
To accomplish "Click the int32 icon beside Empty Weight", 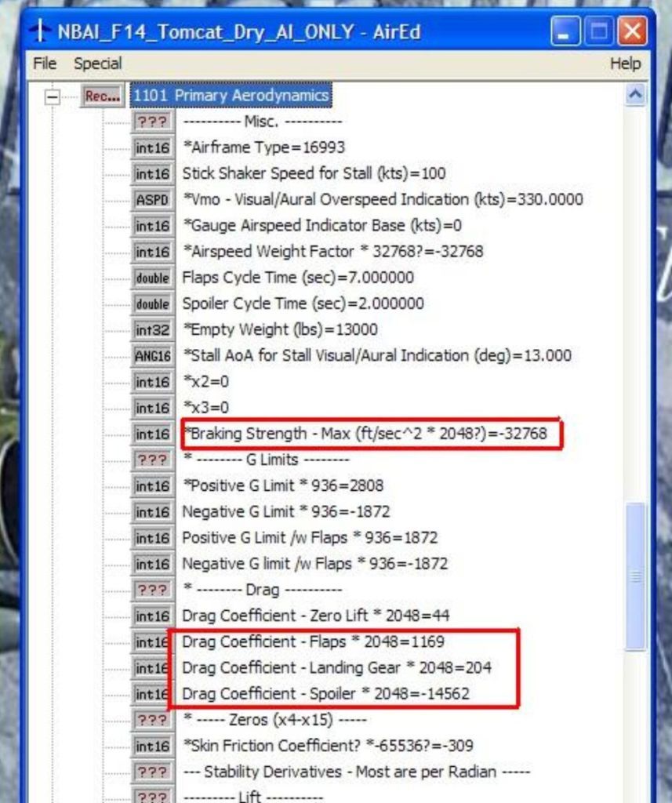I will pos(152,330).
